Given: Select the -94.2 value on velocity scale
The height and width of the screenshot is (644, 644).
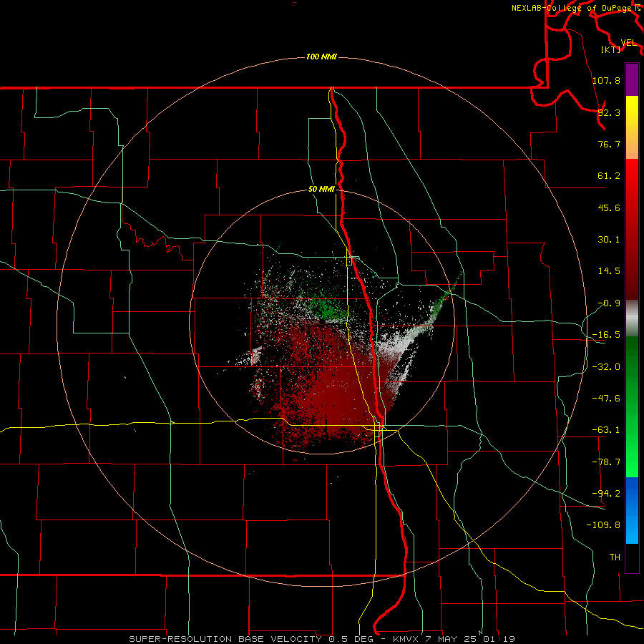Looking at the screenshot, I should (606, 494).
